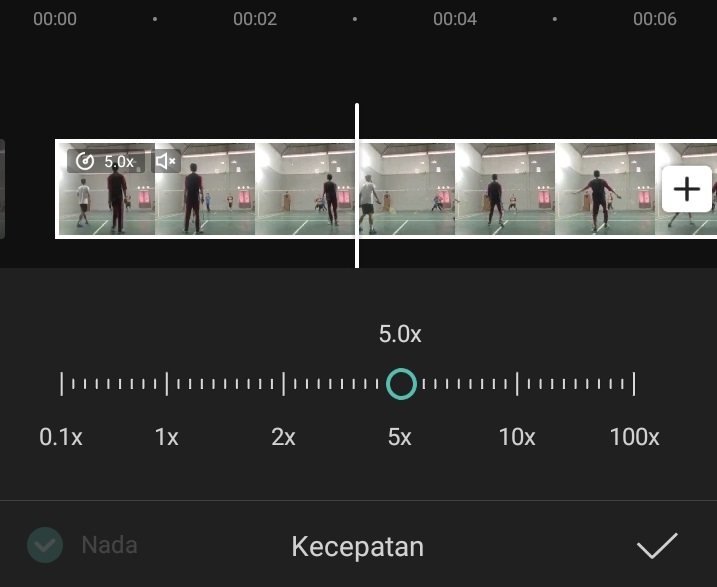Click the white playhead line

[x=357, y=186]
